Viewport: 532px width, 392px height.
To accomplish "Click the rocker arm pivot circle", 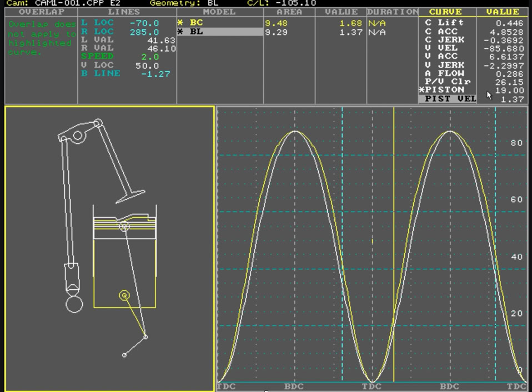I will click(78, 135).
